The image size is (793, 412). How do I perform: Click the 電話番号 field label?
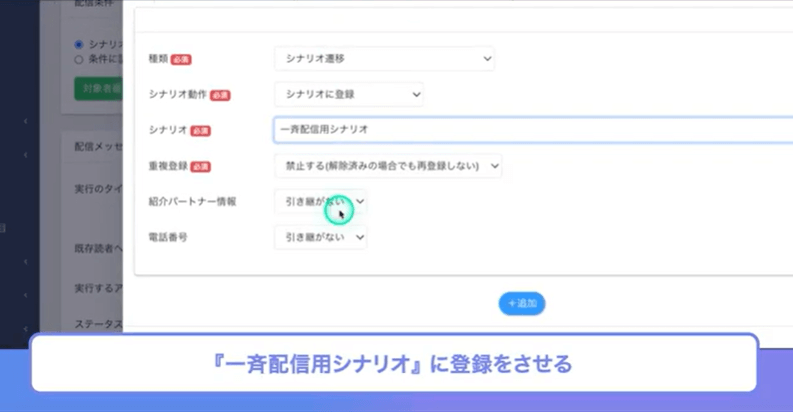(x=168, y=237)
